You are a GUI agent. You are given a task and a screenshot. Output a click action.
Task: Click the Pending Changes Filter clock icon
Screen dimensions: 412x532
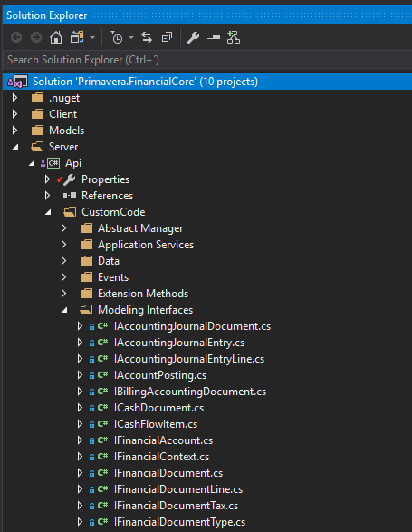(x=117, y=38)
